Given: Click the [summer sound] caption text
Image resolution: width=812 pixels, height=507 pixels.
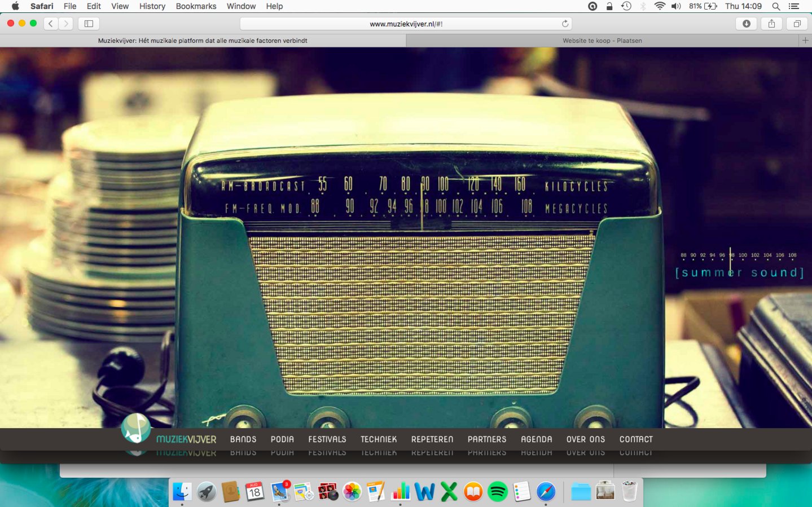Looking at the screenshot, I should (739, 272).
